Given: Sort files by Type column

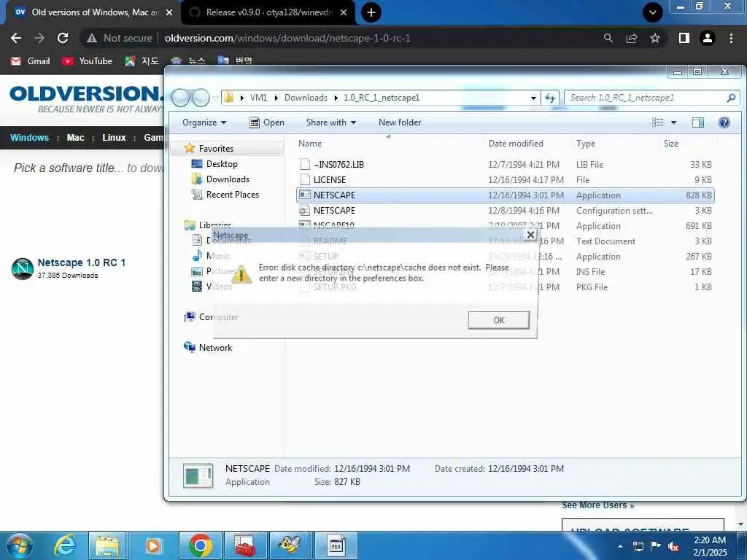Looking at the screenshot, I should [x=586, y=144].
